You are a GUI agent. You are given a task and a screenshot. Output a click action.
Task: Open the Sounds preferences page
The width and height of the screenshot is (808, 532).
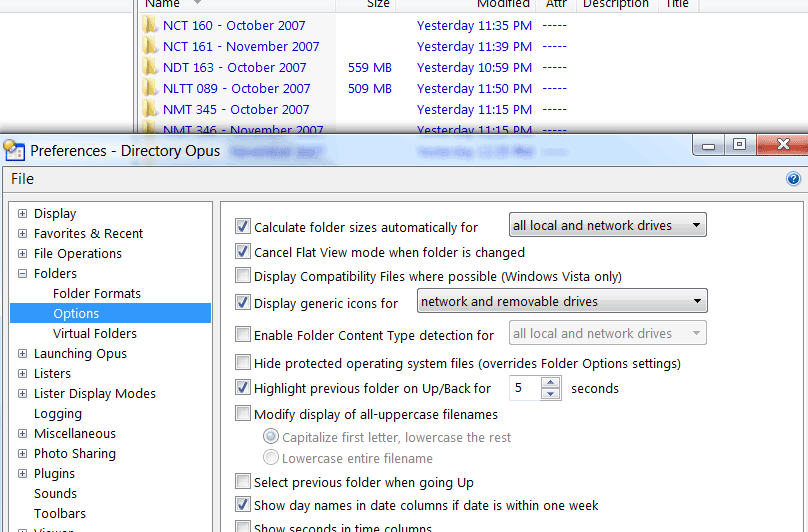pos(55,494)
